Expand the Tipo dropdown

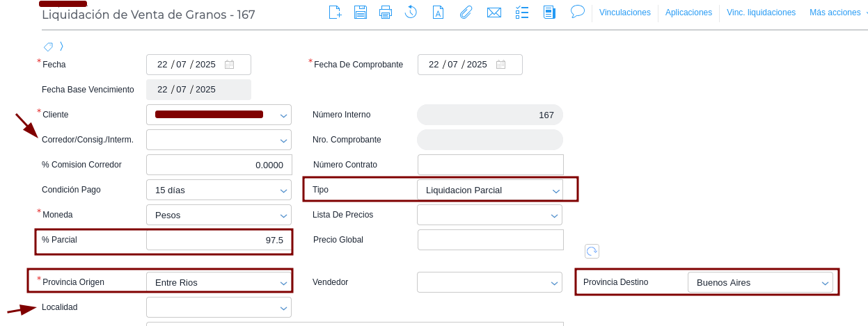(489, 190)
